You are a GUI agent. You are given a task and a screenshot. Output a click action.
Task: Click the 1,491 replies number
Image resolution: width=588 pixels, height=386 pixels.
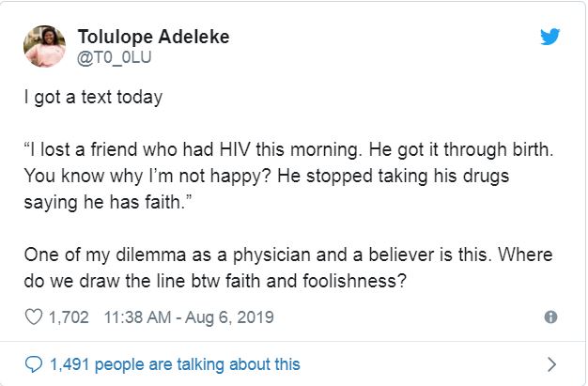coord(72,363)
